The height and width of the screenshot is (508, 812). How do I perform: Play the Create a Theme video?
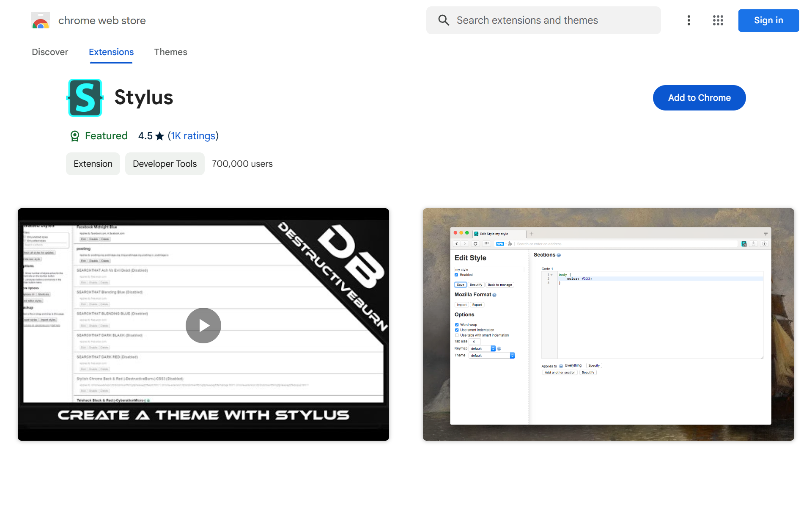[x=203, y=325]
